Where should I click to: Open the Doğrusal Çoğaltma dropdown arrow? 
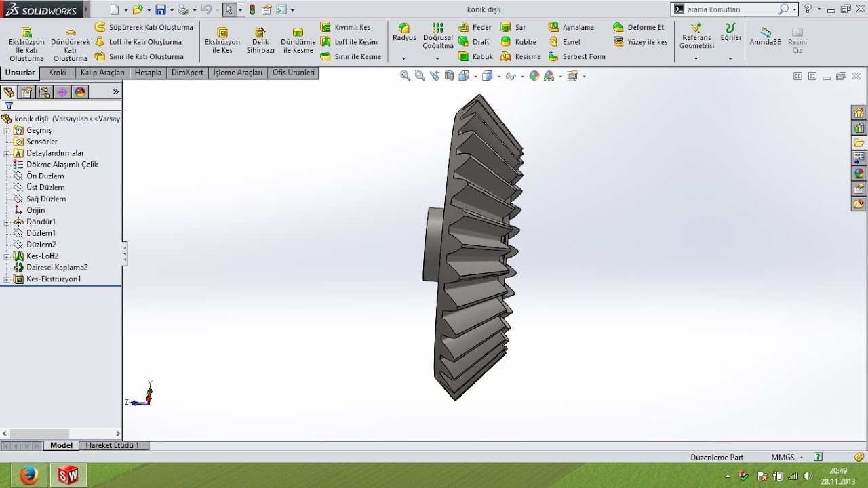tap(437, 59)
